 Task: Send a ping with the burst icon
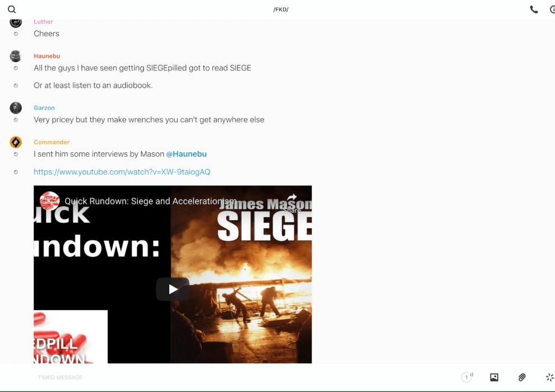click(549, 377)
